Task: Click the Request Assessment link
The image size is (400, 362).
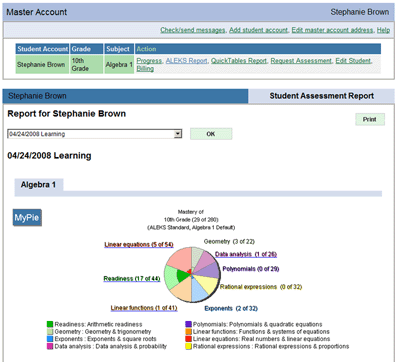Action: coord(301,61)
